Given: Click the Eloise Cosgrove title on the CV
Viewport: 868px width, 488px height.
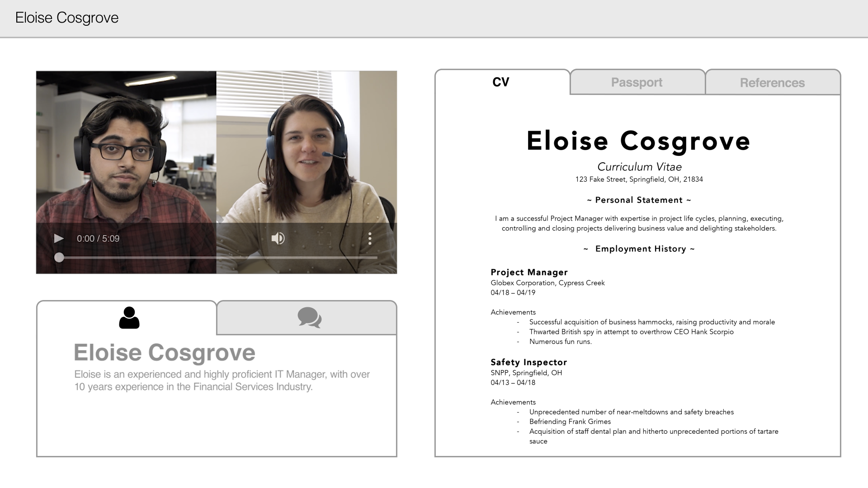Looking at the screenshot, I should point(638,141).
